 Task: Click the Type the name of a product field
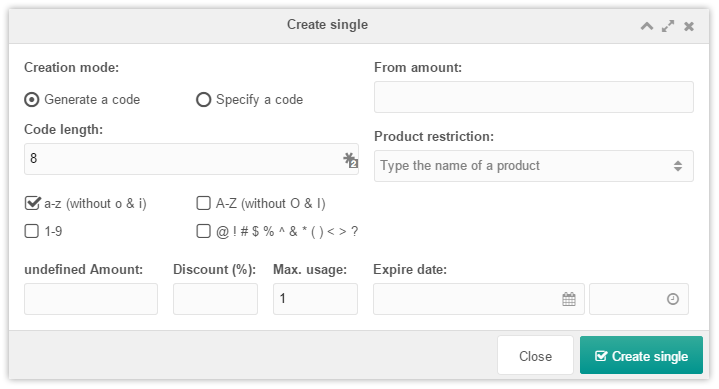point(534,166)
